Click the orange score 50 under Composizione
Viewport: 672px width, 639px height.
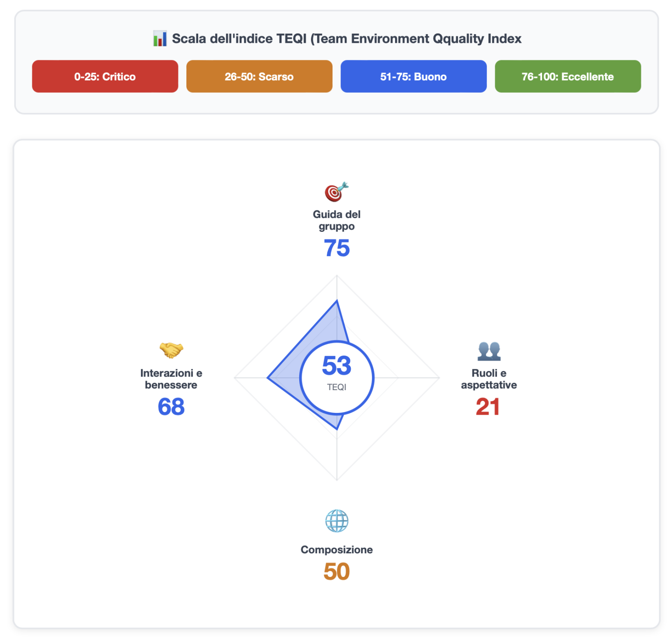pos(336,571)
